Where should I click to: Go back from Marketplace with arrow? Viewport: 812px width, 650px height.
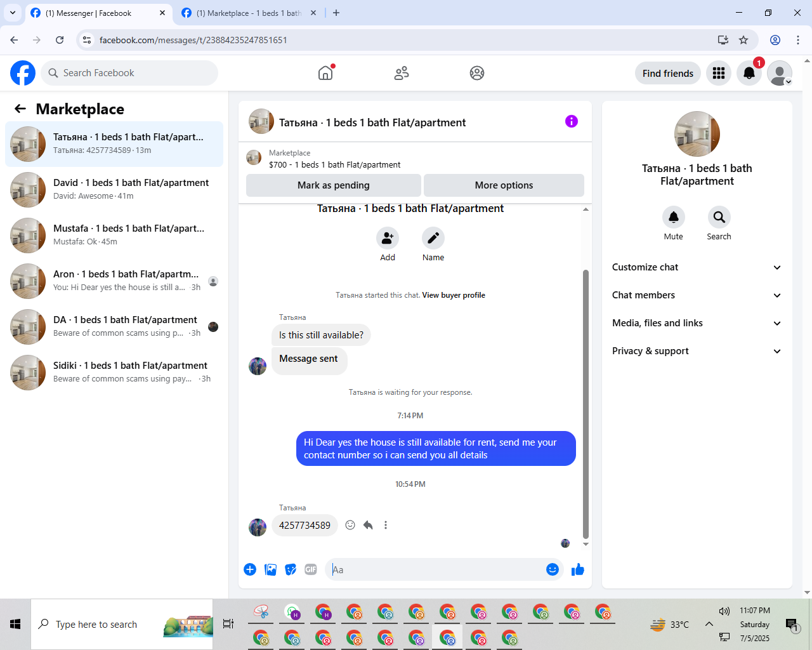(x=20, y=109)
